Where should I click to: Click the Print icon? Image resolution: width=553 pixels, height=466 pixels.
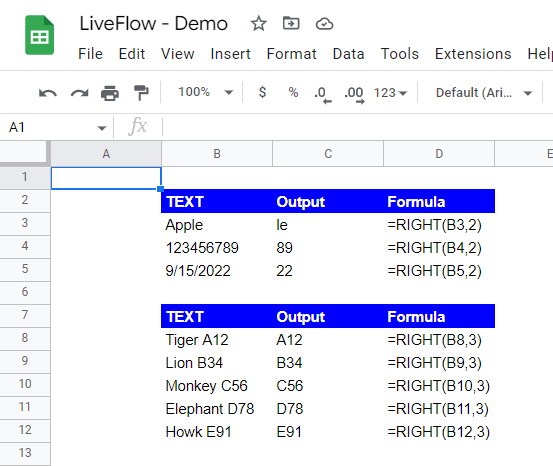tap(110, 93)
